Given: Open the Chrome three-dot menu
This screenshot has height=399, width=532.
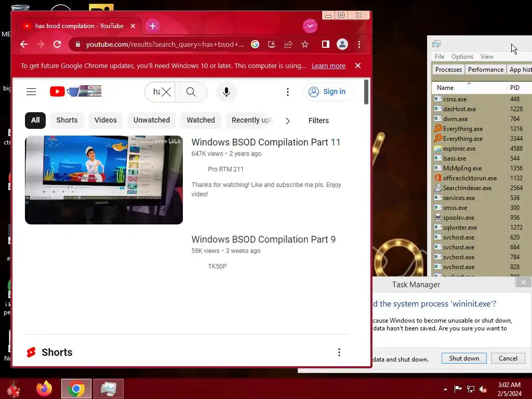Looking at the screenshot, I should [x=360, y=44].
